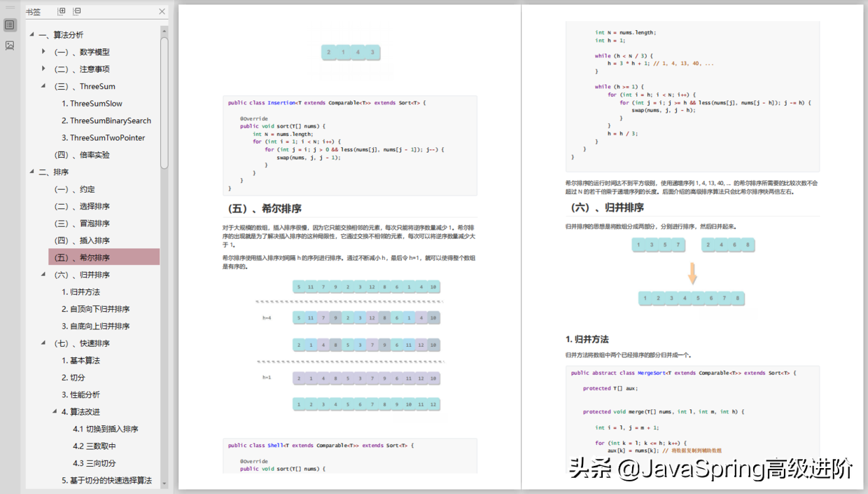Open bookmark (四)、倍率实验
This screenshot has width=868, height=494.
click(82, 155)
